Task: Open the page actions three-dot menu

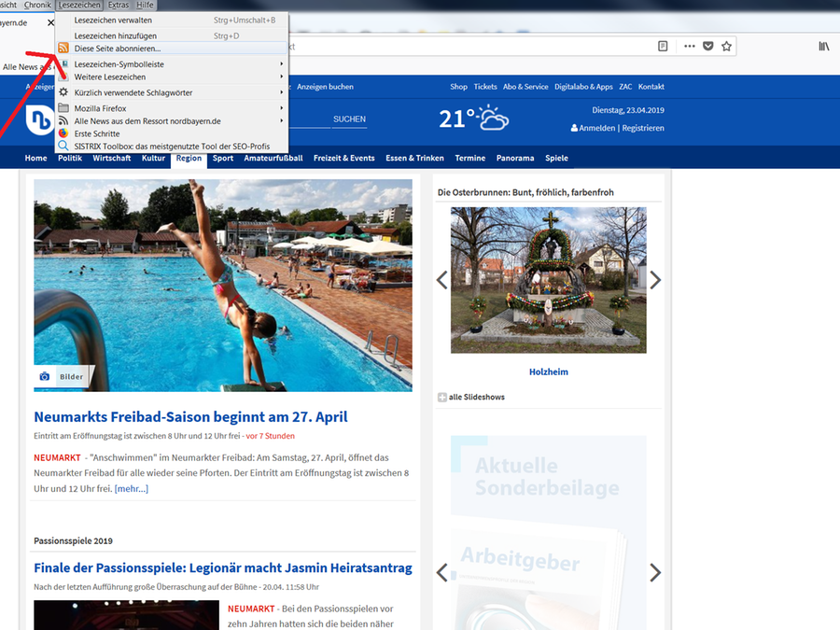Action: [689, 46]
